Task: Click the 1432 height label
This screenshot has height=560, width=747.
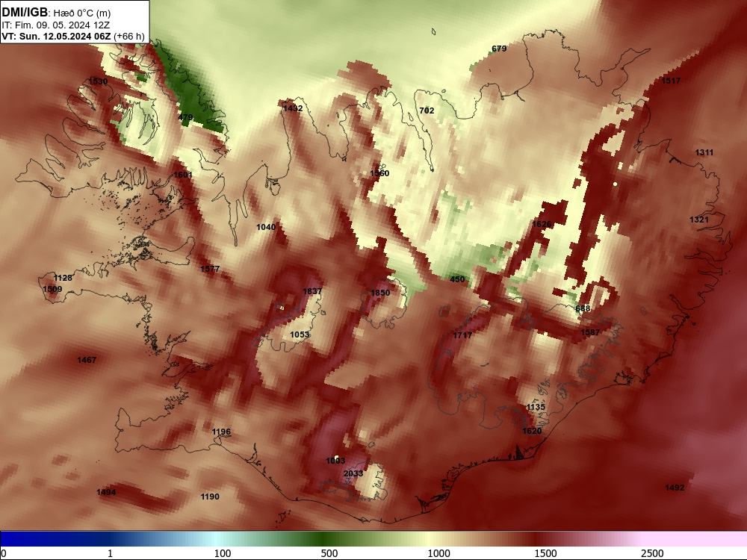Action: pyautogui.click(x=293, y=108)
